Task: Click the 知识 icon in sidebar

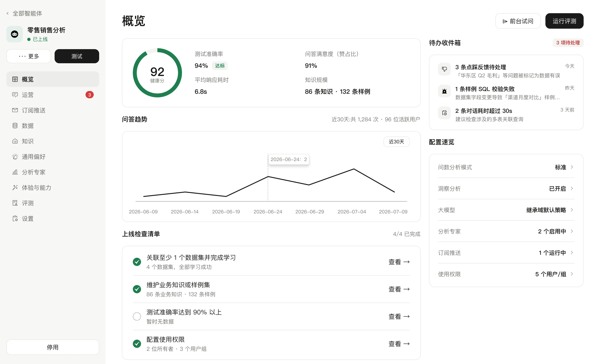Action: (15, 141)
